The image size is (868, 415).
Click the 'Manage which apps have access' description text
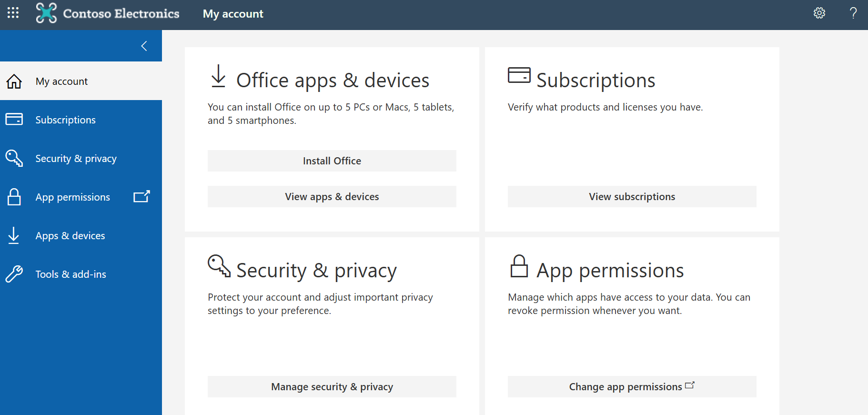point(629,304)
